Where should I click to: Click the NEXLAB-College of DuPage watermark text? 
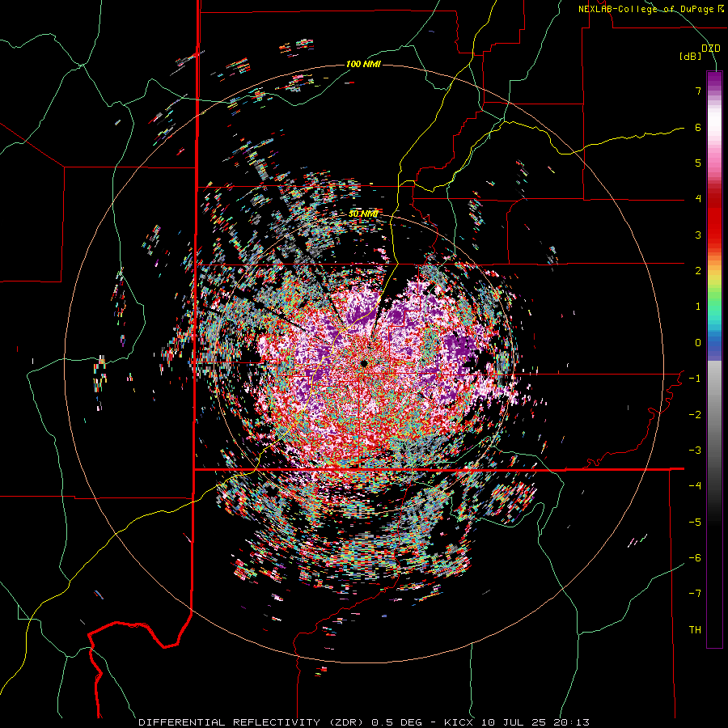point(650,9)
